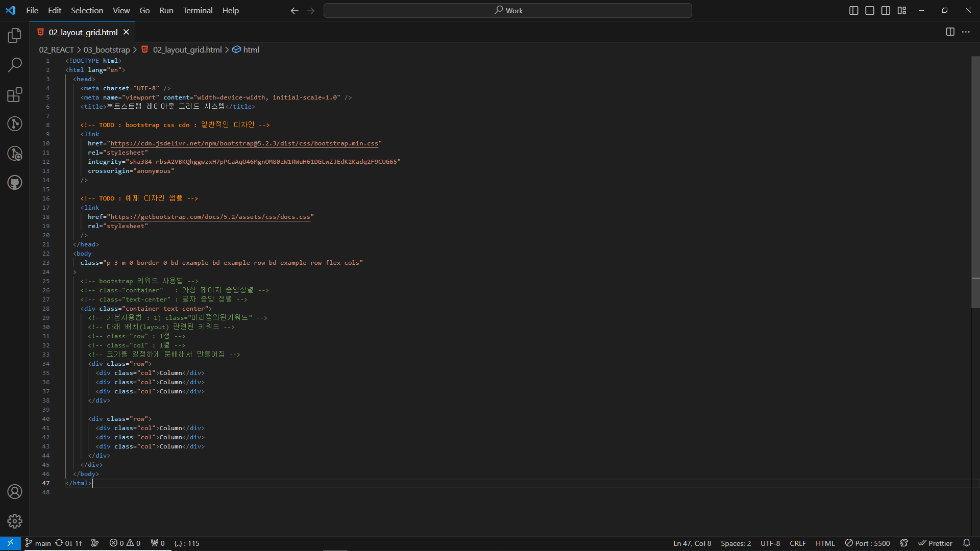The width and height of the screenshot is (980, 551).
Task: Expand the 03_bootstrap breadcrumb
Action: point(107,49)
